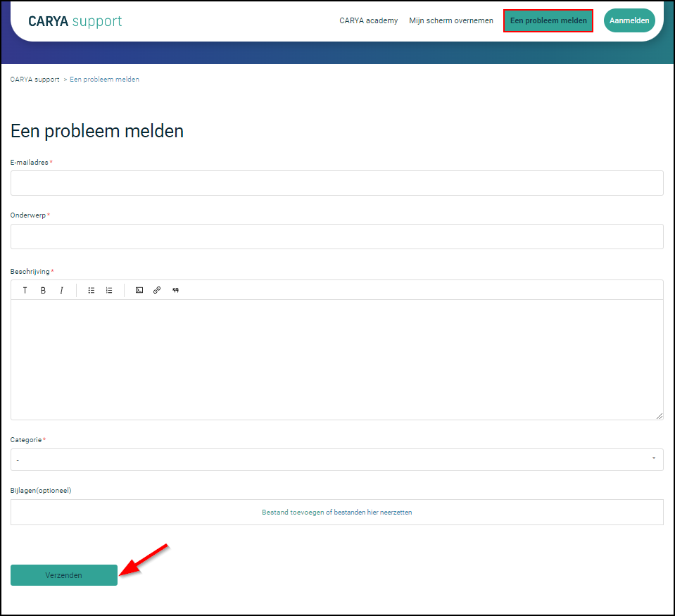Focus the E-mailadres input field
675x616 pixels.
tap(336, 183)
